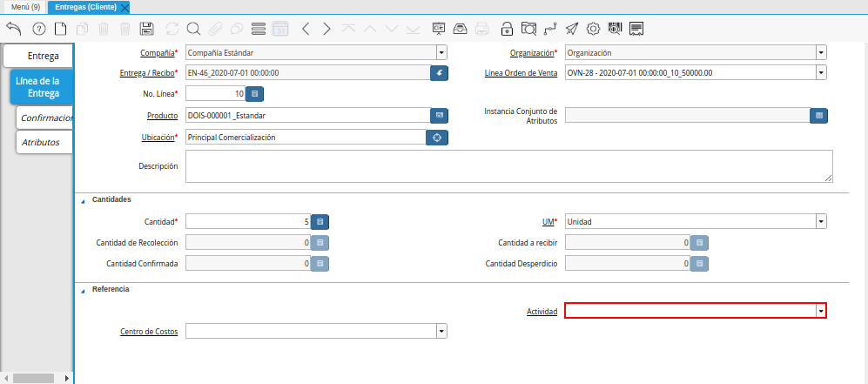The width and height of the screenshot is (868, 384).
Task: Collapse the Cantidades section
Action: coord(84,201)
